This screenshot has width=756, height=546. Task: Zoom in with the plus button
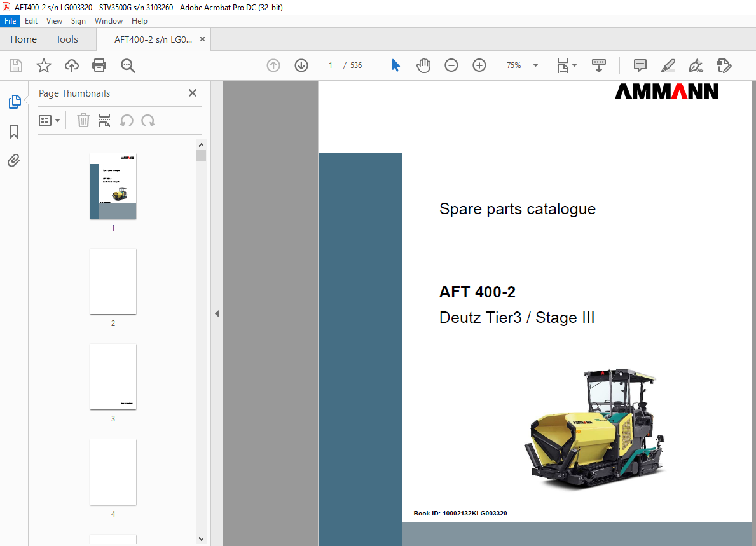(479, 65)
